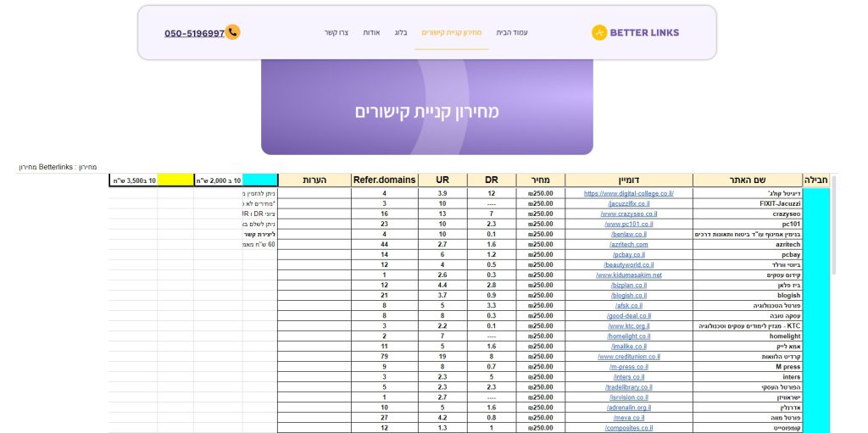Open the jacuzzifix.co.il link
The width and height of the screenshot is (868, 433).
[x=629, y=203]
